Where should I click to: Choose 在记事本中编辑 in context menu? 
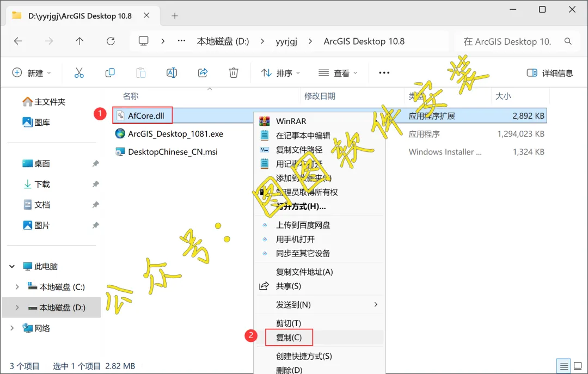(x=303, y=136)
